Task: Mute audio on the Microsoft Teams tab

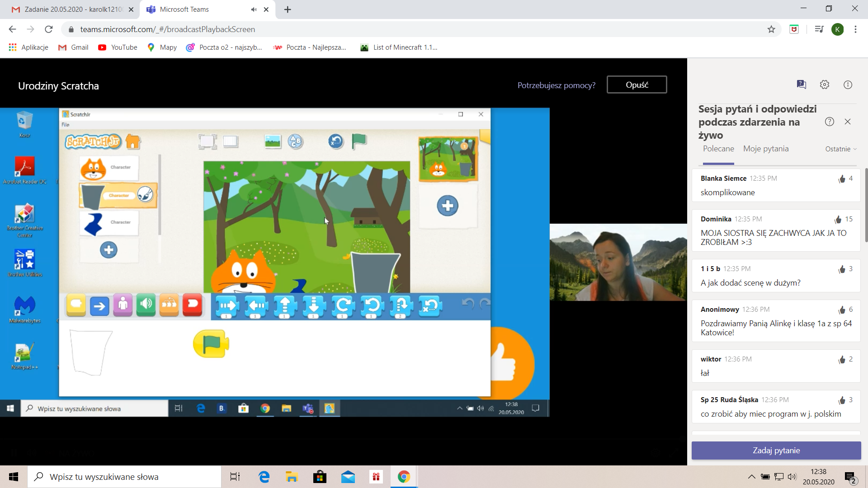Action: pyautogui.click(x=254, y=9)
